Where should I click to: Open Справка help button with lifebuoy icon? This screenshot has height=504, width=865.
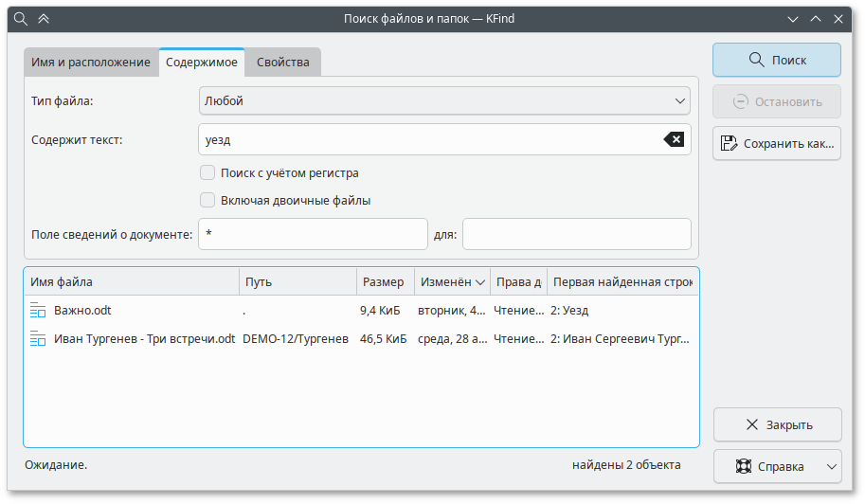pos(767,466)
